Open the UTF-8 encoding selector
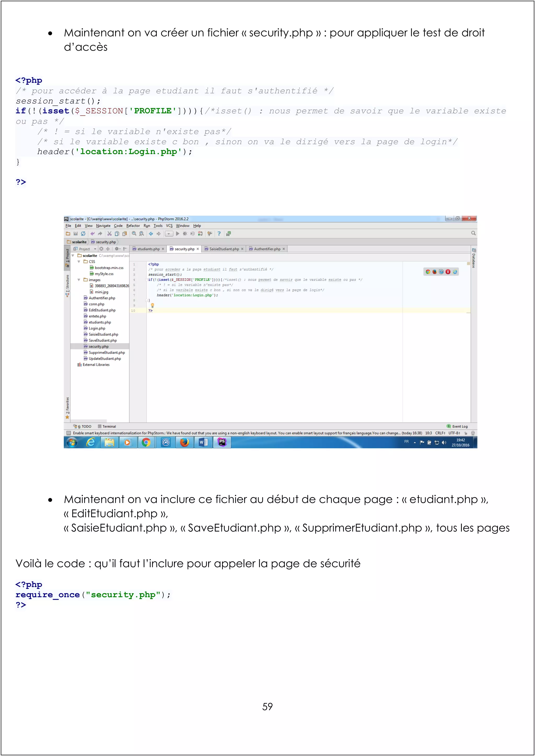The height and width of the screenshot is (756, 535). 454,433
